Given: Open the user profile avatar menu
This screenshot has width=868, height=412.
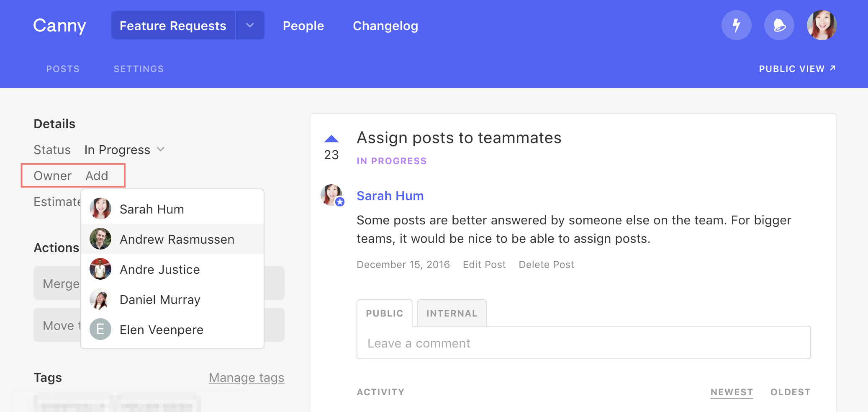Looking at the screenshot, I should coord(822,25).
